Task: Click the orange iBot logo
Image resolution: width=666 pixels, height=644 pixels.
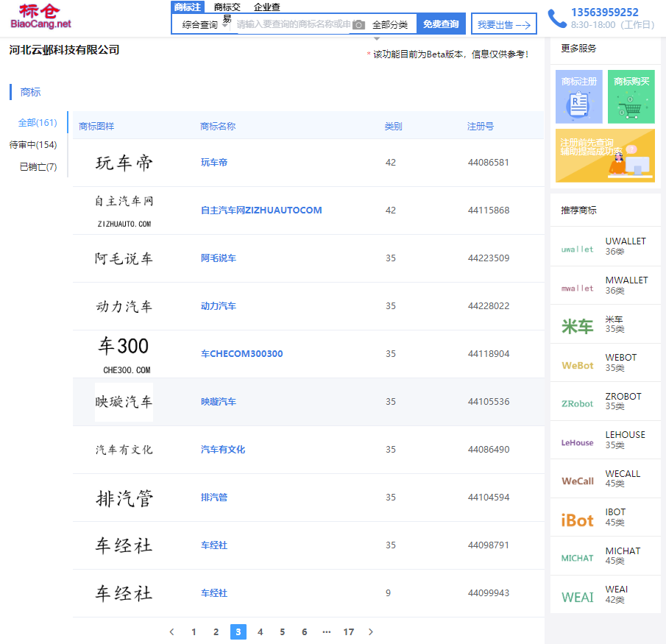Action: (577, 520)
